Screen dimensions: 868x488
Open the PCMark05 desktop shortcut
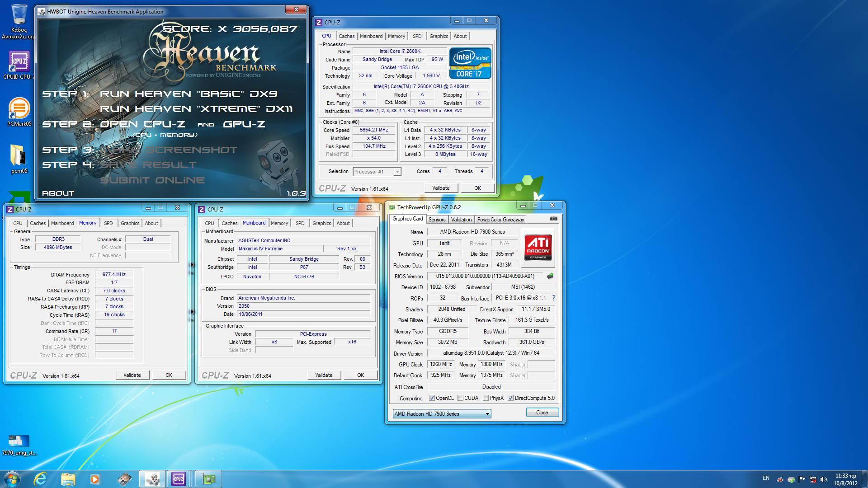pyautogui.click(x=19, y=112)
